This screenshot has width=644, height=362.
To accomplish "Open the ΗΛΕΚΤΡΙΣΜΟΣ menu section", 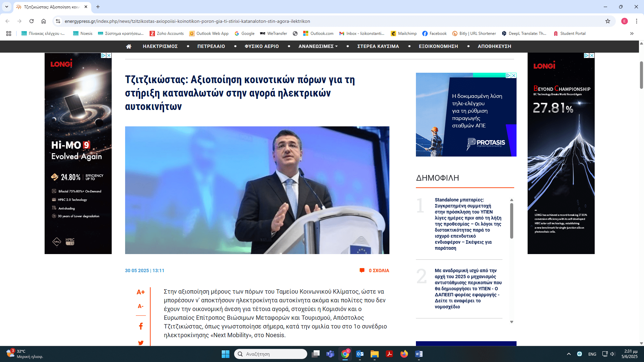I will click(160, 46).
